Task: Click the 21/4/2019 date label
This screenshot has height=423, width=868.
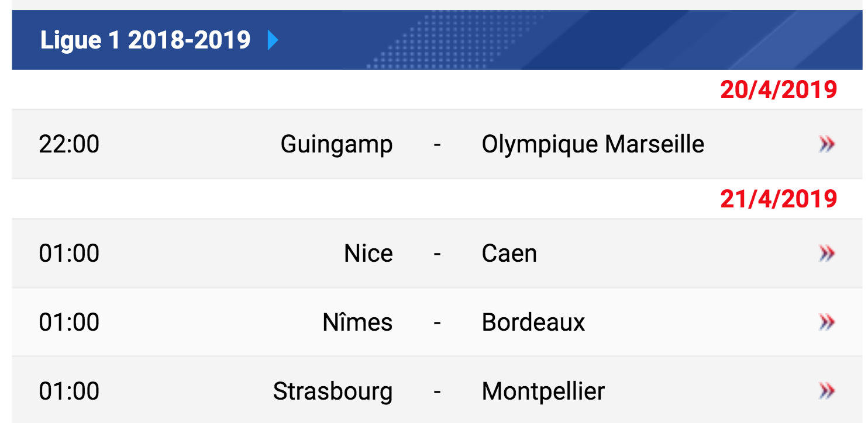Action: coord(779,199)
